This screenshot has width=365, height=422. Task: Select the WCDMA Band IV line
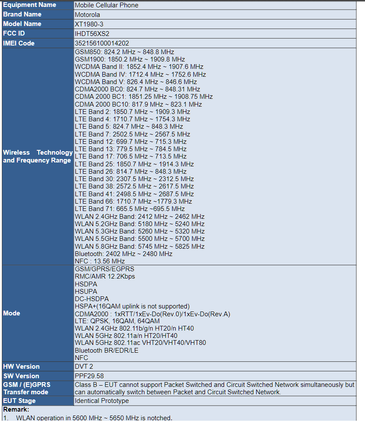coord(140,74)
